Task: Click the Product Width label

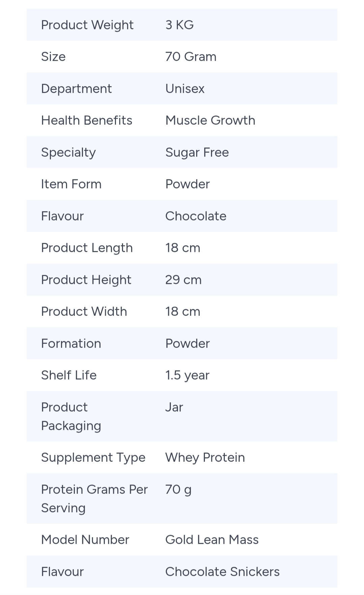Action: pos(84,311)
